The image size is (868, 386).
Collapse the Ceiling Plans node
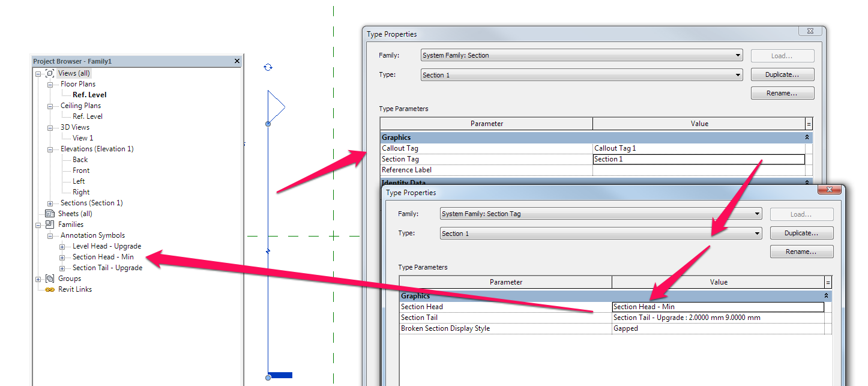tap(50, 106)
